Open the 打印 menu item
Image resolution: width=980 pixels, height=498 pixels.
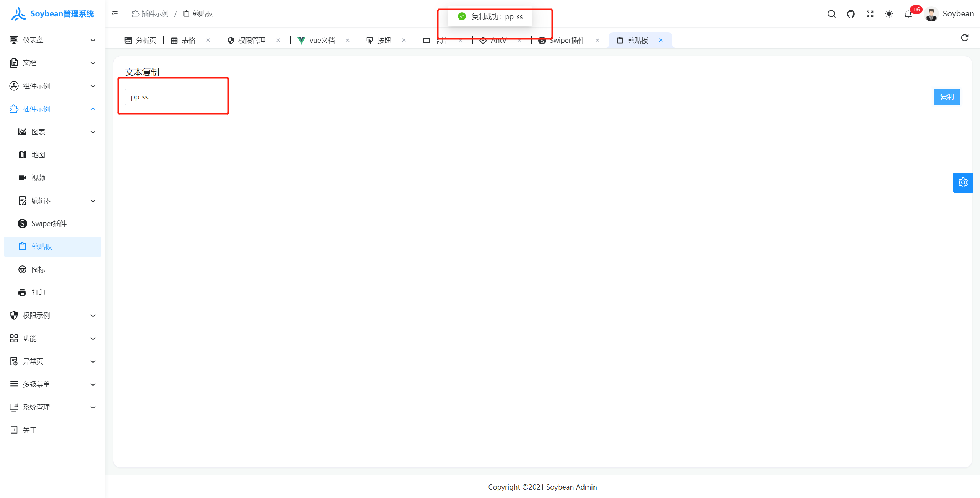click(x=52, y=293)
